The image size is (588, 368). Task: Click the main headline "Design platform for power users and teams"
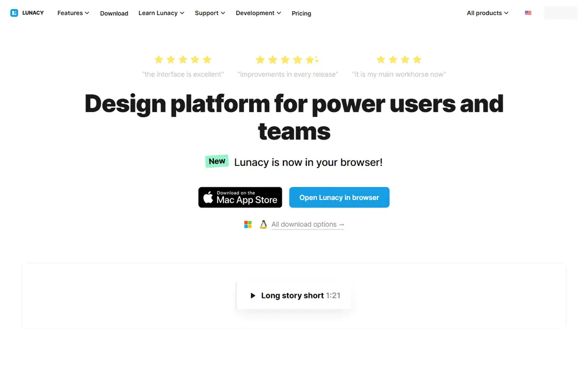(294, 117)
